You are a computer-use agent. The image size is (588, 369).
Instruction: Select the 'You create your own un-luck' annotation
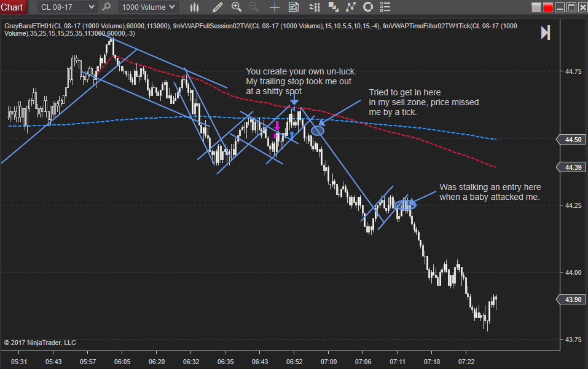click(x=300, y=81)
